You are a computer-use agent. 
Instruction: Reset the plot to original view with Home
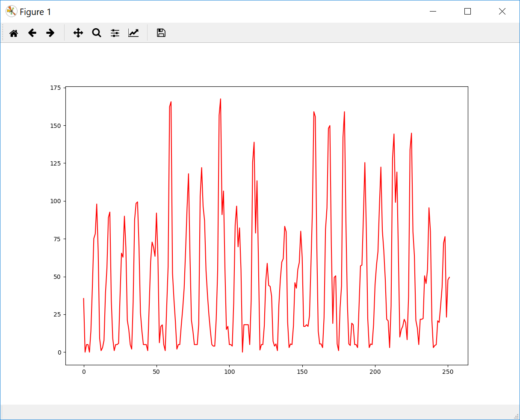pos(14,33)
